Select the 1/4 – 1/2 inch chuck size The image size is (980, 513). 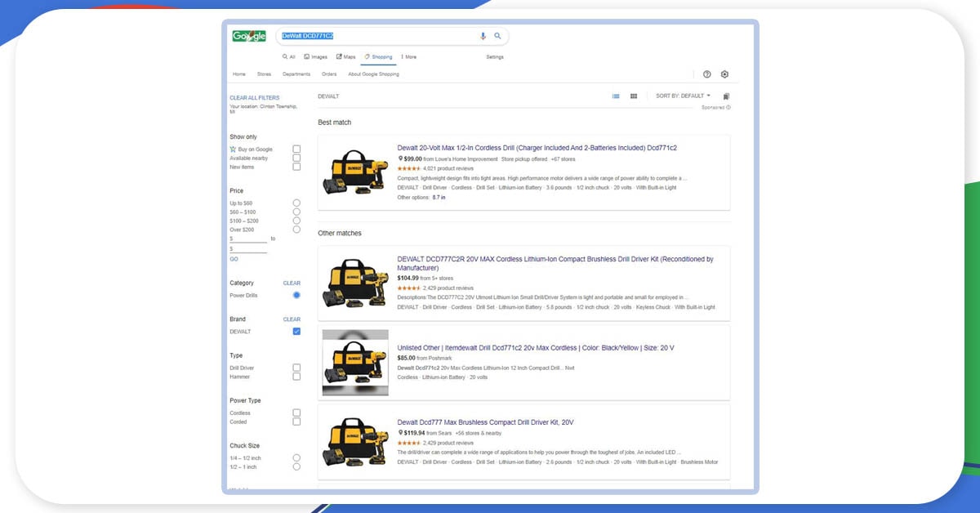click(296, 458)
